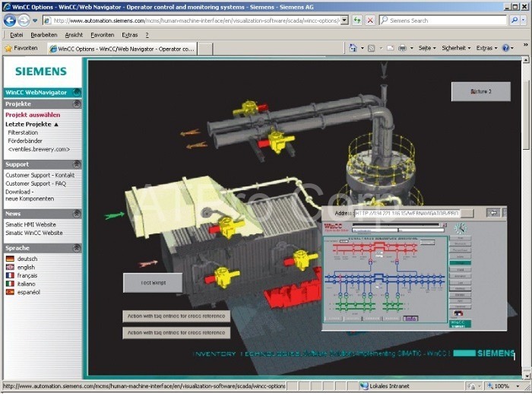
Task: Click the Stop loading red X icon
Action: pos(370,21)
